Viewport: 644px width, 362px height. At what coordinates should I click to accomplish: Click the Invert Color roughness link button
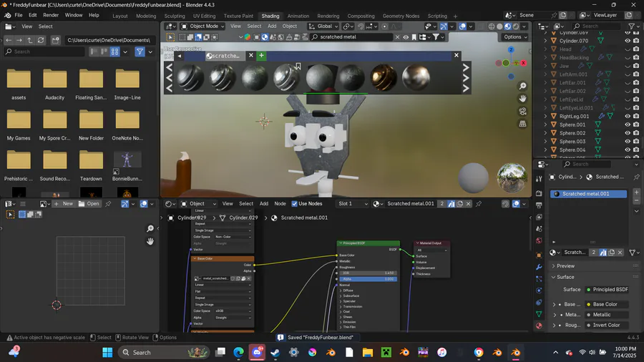[608, 325]
